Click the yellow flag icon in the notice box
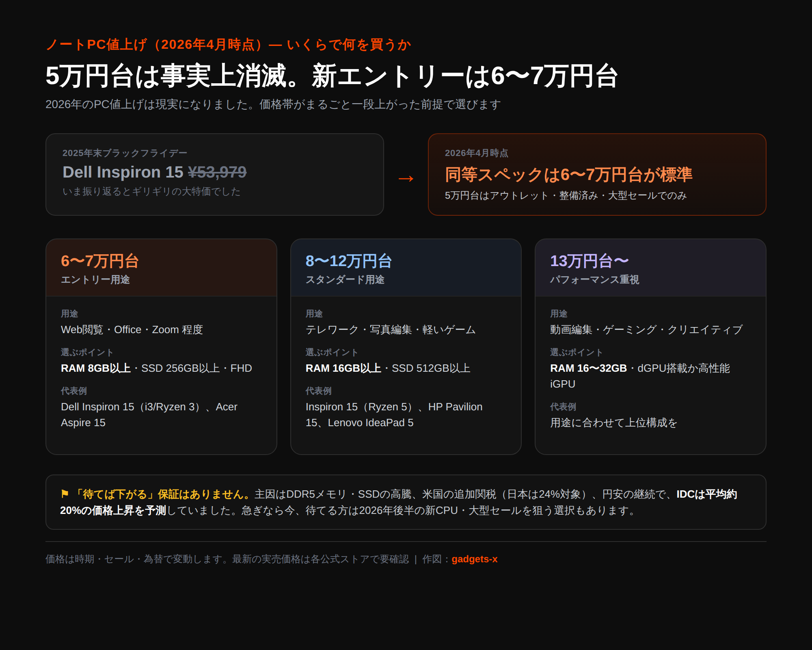Screen dimensions: 812x650 (x=65, y=494)
